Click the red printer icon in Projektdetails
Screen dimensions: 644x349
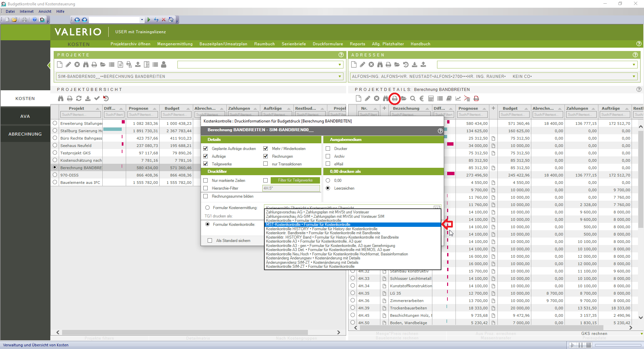476,99
